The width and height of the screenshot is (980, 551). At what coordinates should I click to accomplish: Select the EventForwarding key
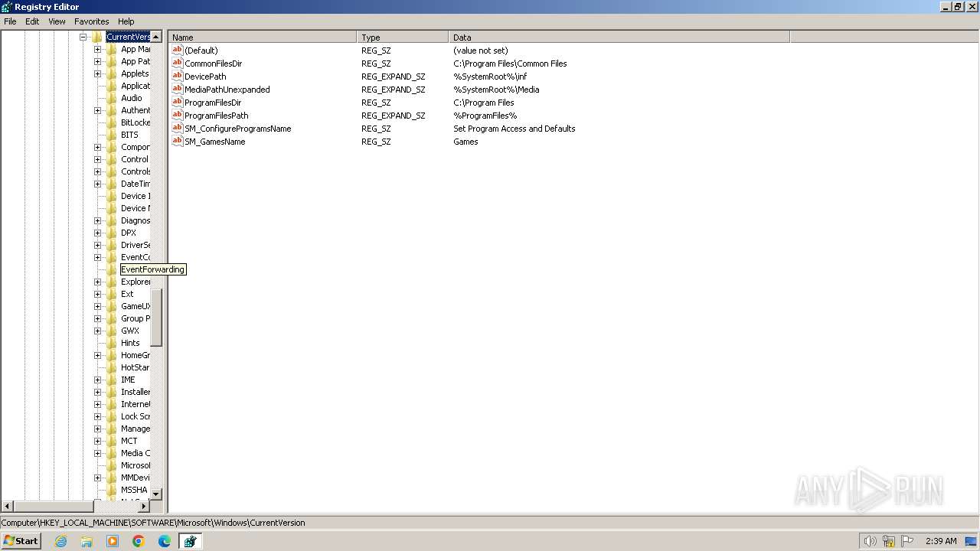pos(152,269)
